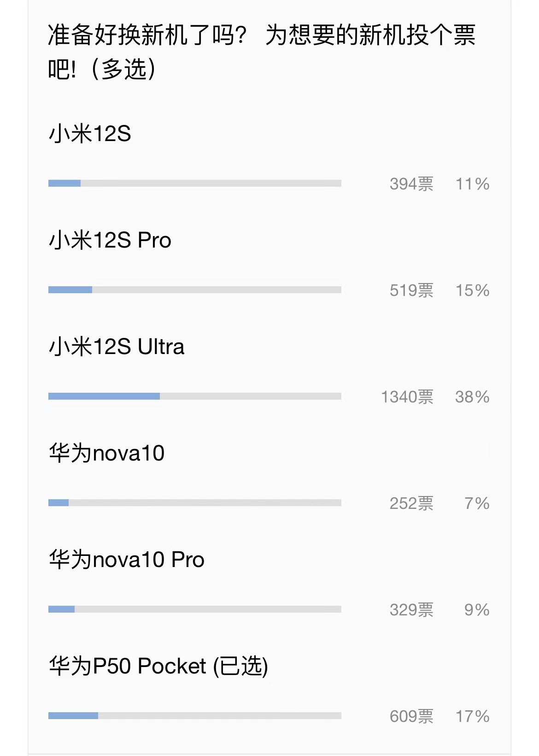Viewport: 539px width, 756px height.
Task: Click the 17% percentage label
Action: [x=472, y=716]
